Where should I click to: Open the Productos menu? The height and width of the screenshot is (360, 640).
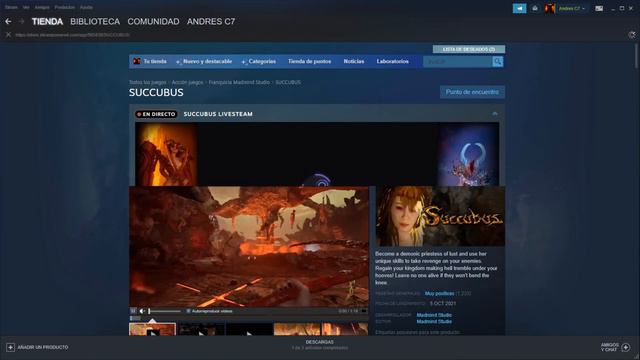(64, 7)
